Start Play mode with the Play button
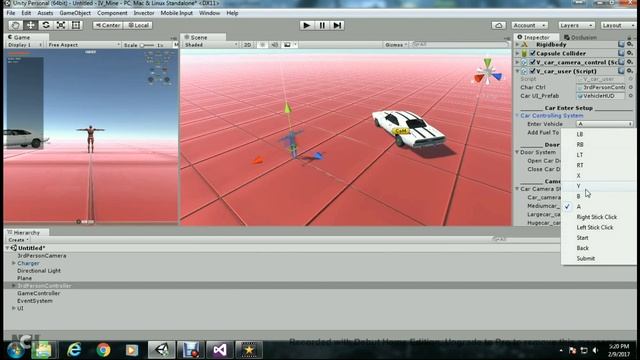Image resolution: width=640 pixels, height=360 pixels. 307,25
